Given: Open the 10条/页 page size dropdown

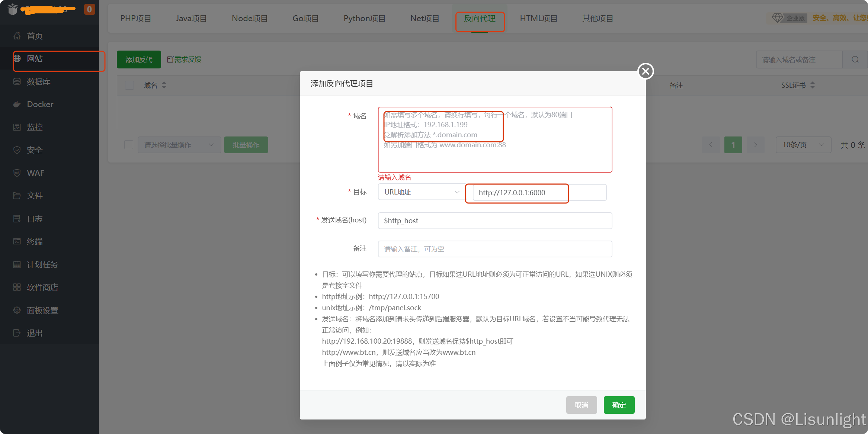Looking at the screenshot, I should [803, 145].
